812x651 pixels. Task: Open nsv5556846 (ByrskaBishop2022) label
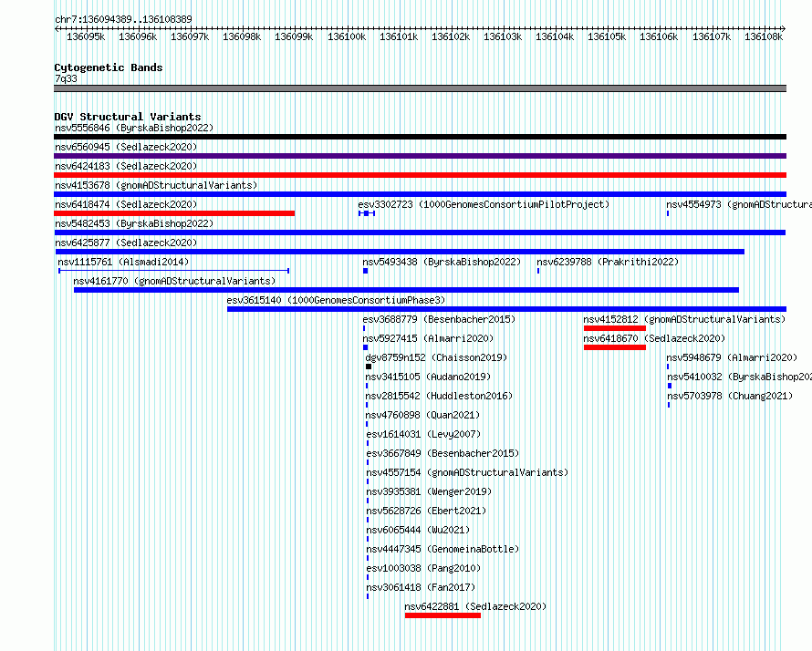tap(134, 128)
